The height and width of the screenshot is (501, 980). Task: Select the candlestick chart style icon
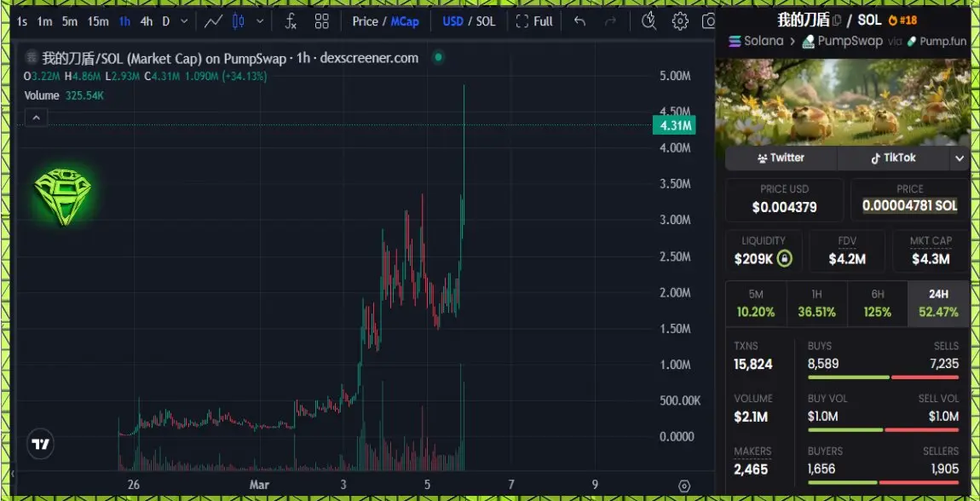238,21
